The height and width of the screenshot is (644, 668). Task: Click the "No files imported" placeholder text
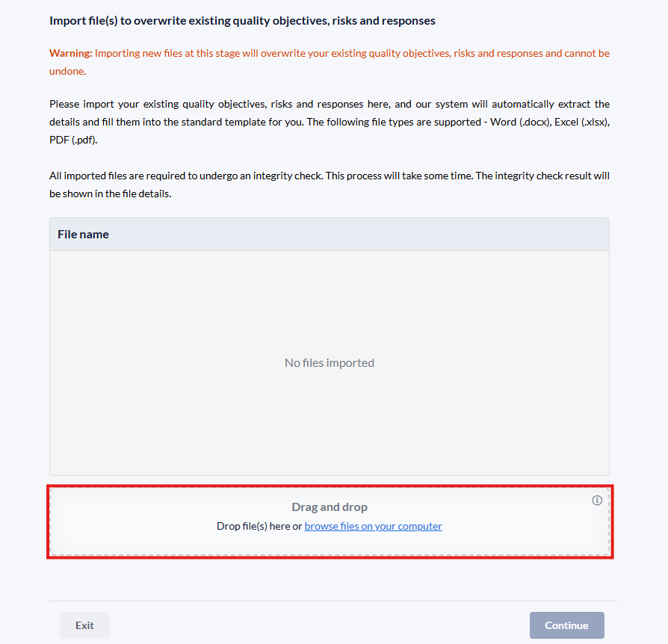330,363
